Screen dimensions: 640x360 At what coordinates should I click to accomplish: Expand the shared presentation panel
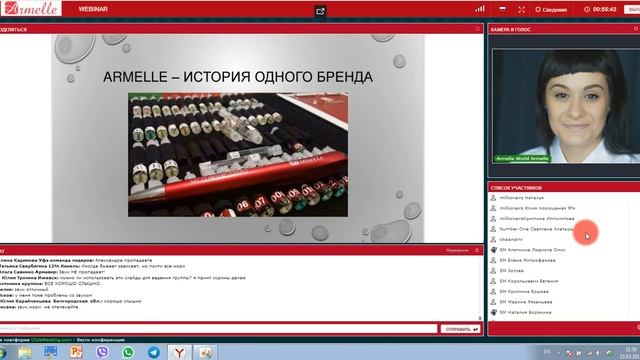(477, 29)
